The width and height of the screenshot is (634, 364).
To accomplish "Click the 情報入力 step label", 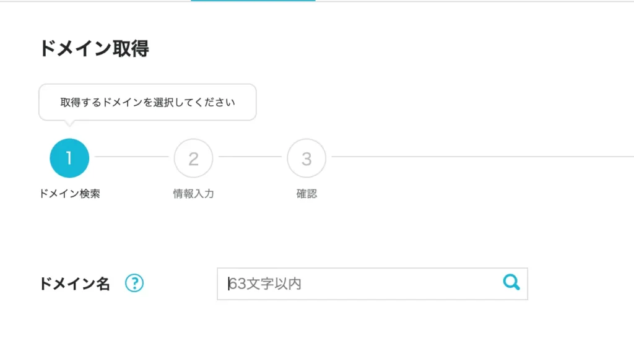I will [193, 194].
